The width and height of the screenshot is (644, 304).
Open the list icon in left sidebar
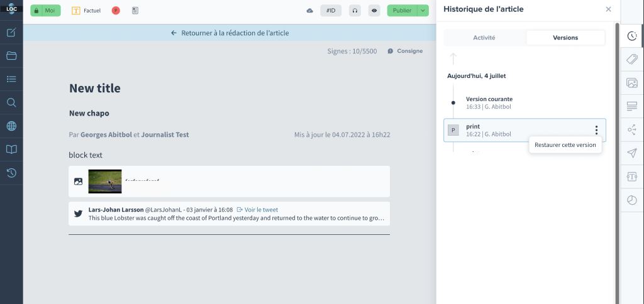[x=11, y=79]
